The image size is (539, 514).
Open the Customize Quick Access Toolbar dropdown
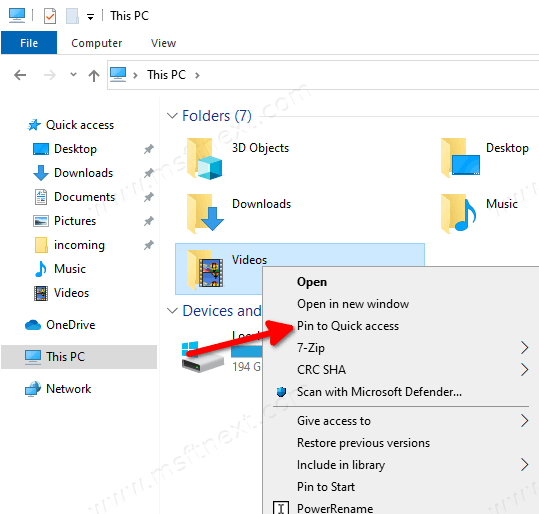[90, 17]
